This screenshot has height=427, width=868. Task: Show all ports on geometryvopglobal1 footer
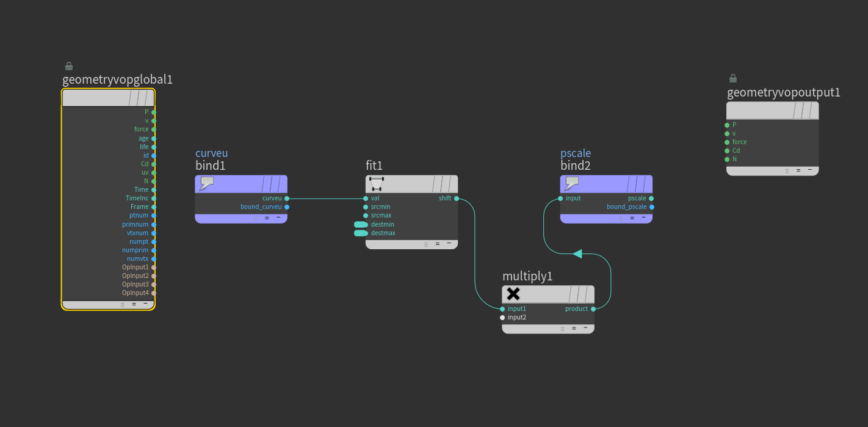pos(122,304)
